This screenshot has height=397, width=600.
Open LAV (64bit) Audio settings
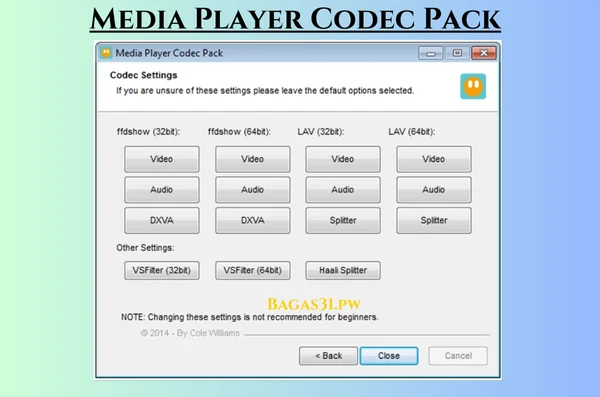[x=434, y=190]
